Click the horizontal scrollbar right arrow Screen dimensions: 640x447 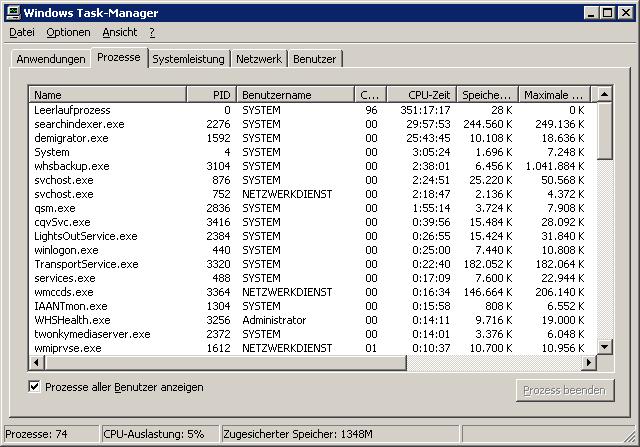[x=589, y=362]
